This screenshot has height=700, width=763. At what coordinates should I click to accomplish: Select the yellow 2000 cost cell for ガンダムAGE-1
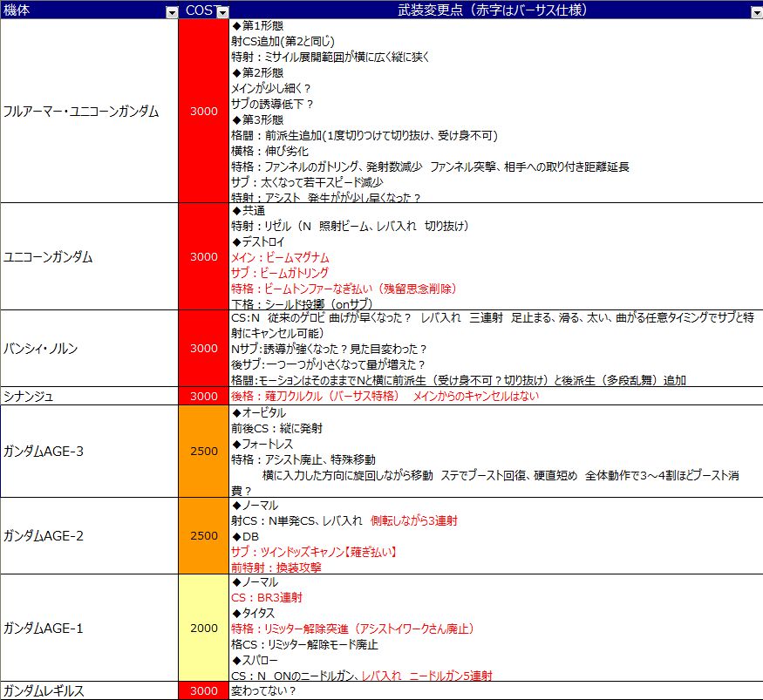tap(204, 628)
